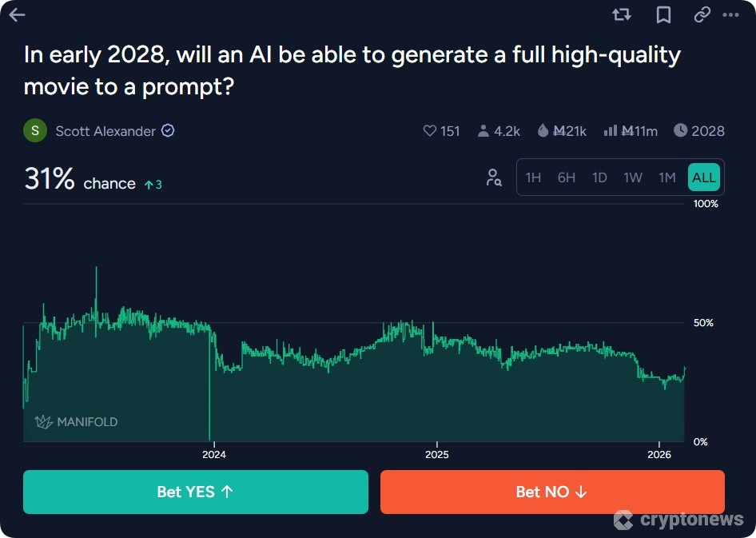This screenshot has height=538, width=756.
Task: Open trader position lookup via user-search icon
Action: 493,177
